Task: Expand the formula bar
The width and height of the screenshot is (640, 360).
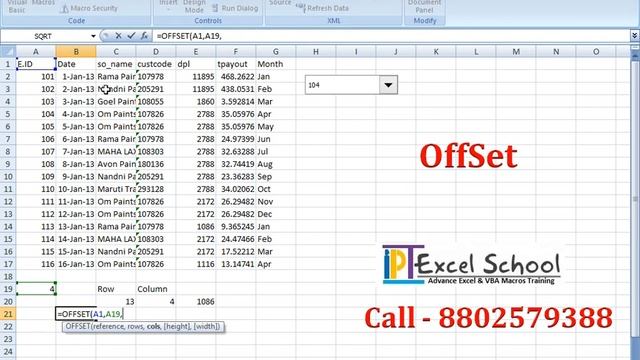Action: tap(634, 36)
